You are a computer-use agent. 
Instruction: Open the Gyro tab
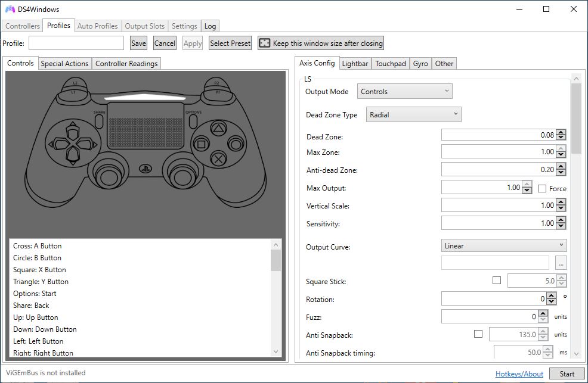(x=420, y=63)
